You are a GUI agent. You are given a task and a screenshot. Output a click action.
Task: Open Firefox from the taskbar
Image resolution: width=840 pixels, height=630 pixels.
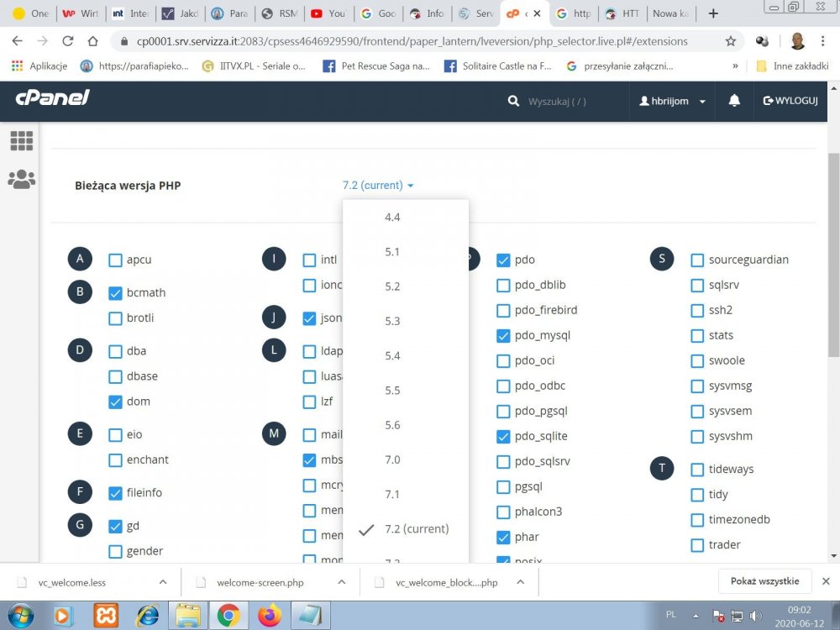(270, 616)
